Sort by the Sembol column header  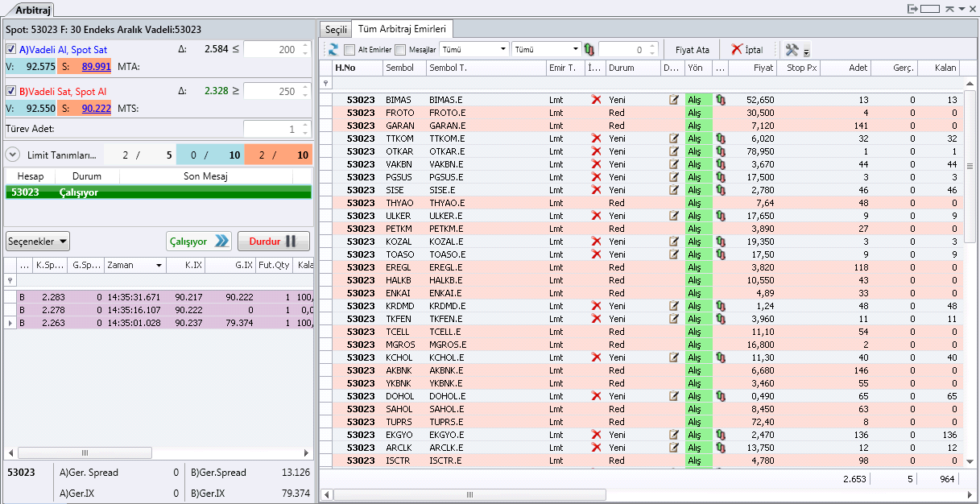404,68
